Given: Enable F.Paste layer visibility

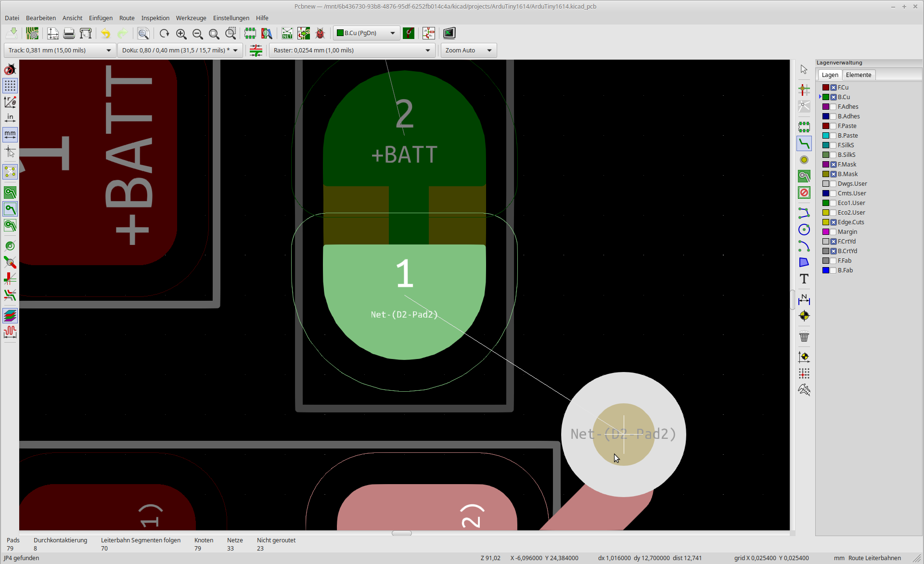Looking at the screenshot, I should pyautogui.click(x=834, y=126).
